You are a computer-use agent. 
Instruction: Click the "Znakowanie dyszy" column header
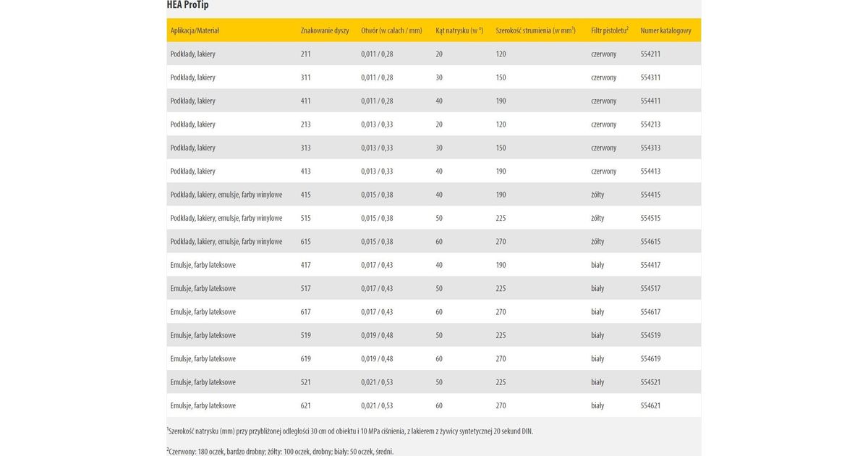[325, 31]
